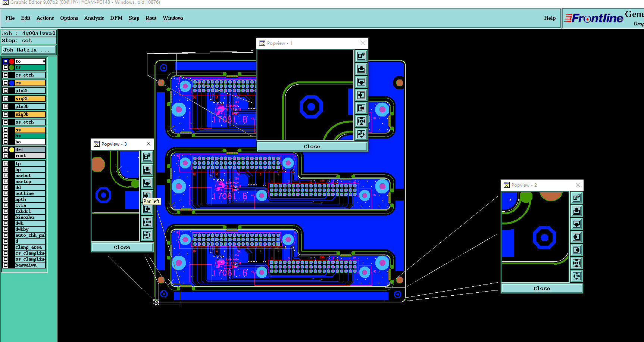
Task: Pan down in Popview - 1
Action: pos(361,82)
